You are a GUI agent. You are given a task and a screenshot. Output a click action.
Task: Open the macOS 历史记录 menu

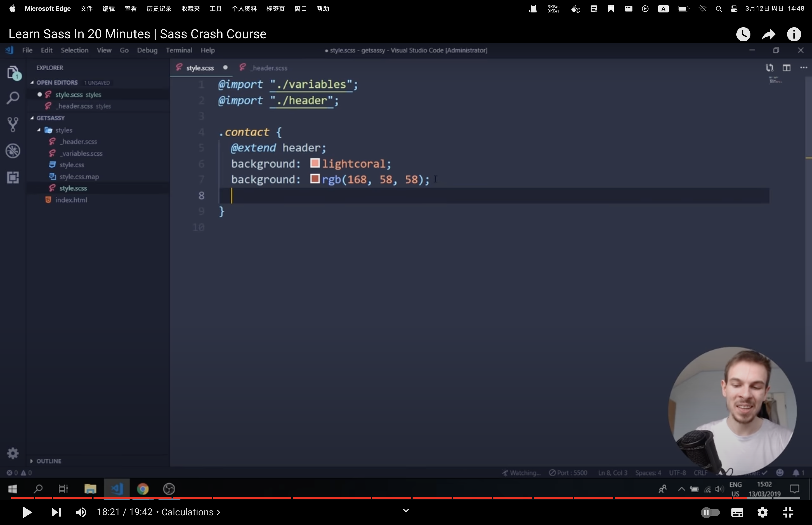pyautogui.click(x=159, y=8)
